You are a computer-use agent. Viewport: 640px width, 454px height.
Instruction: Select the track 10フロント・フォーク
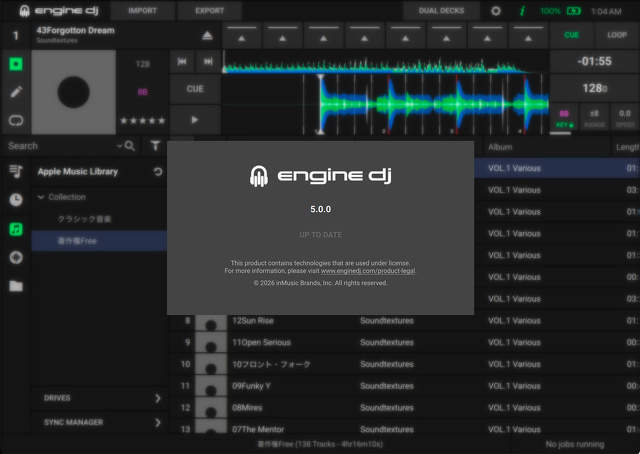click(271, 364)
